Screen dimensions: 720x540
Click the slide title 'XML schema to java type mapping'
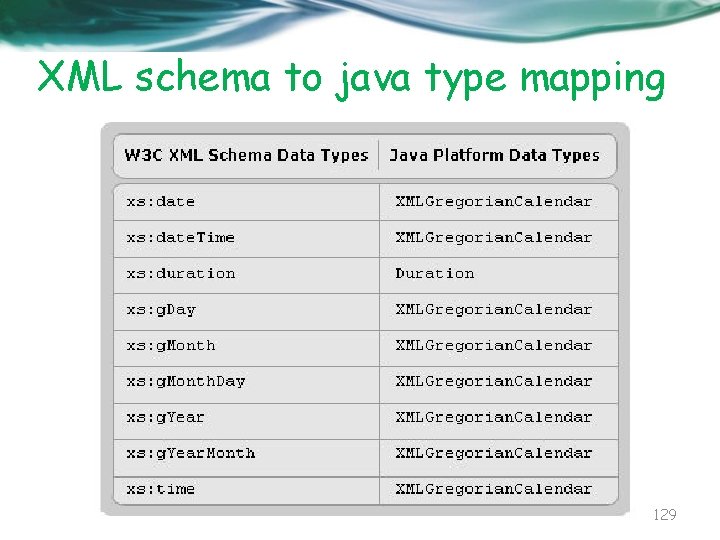[x=351, y=79]
